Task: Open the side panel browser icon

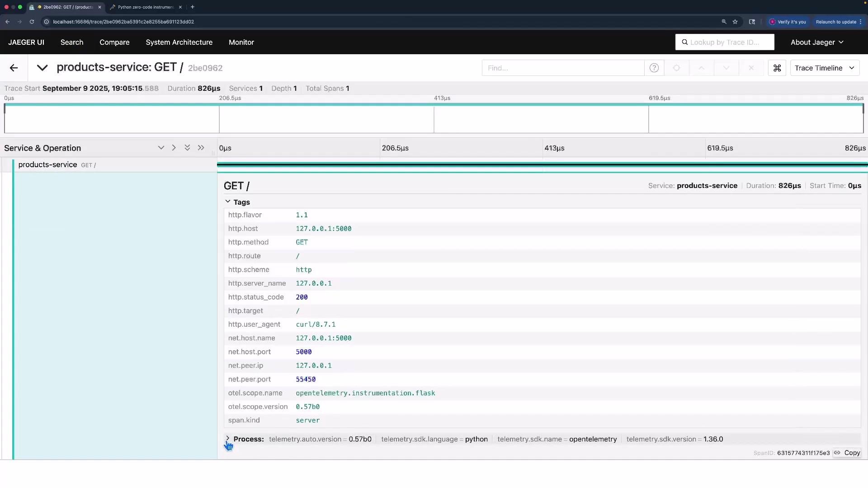Action: [752, 22]
